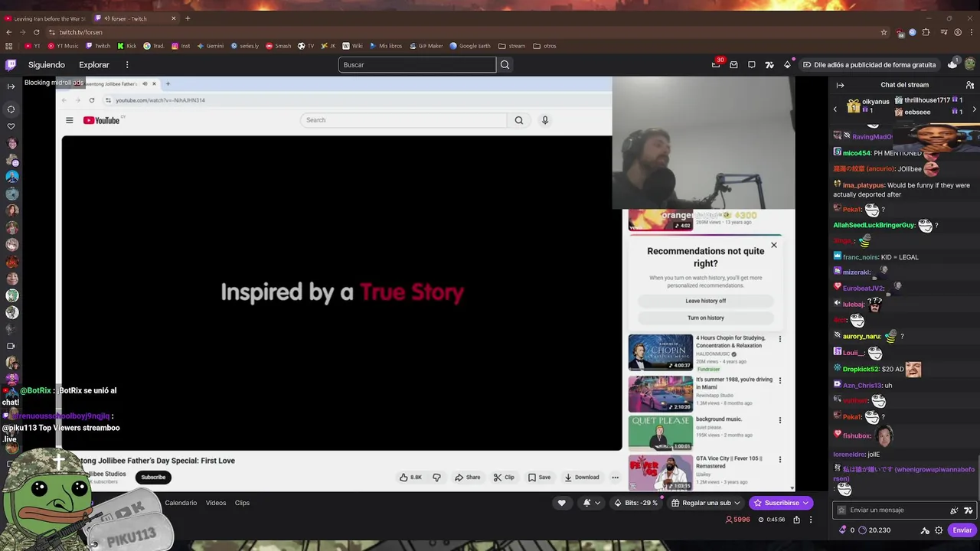Click the Twitch search magnifier button
The height and width of the screenshot is (551, 980).
click(x=505, y=65)
